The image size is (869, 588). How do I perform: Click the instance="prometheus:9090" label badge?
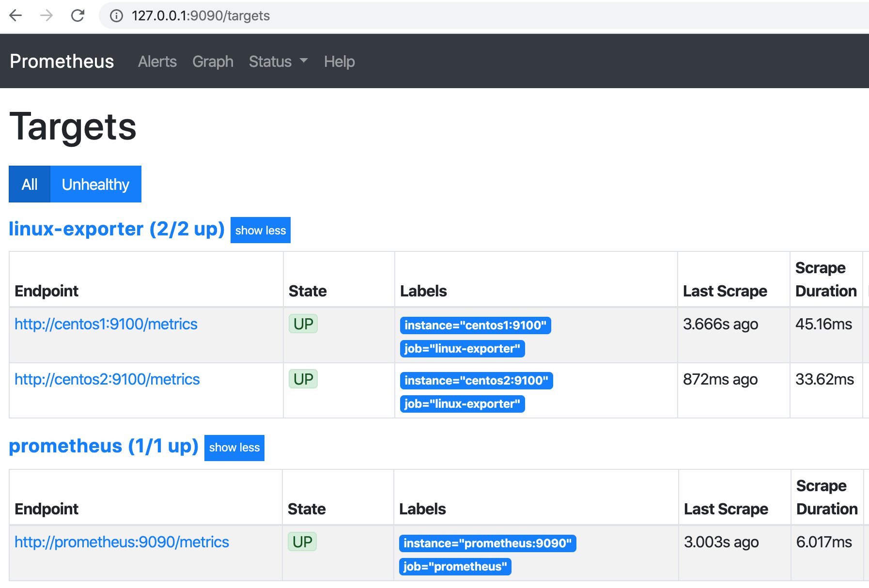coord(488,543)
